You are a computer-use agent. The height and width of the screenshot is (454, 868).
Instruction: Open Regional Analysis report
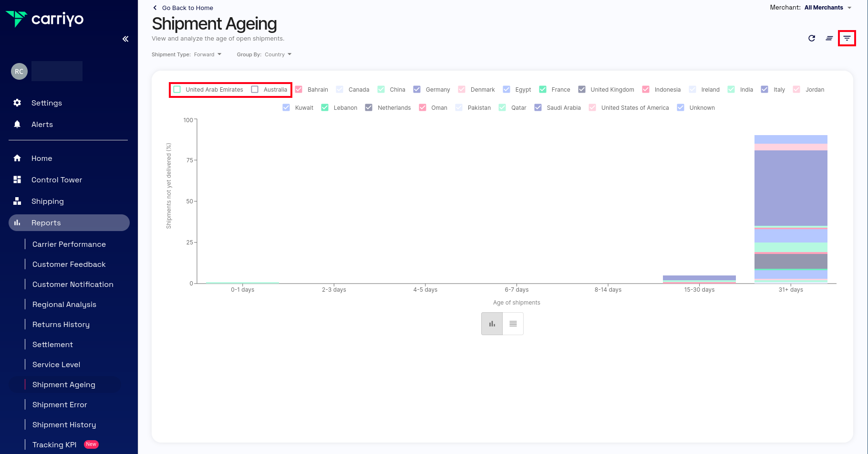click(64, 304)
